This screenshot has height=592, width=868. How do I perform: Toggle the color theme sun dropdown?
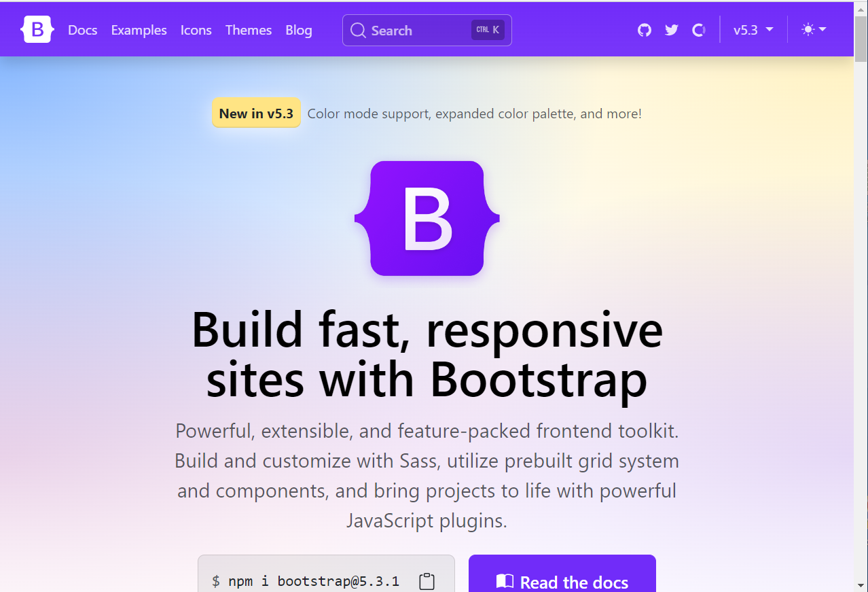[814, 30]
